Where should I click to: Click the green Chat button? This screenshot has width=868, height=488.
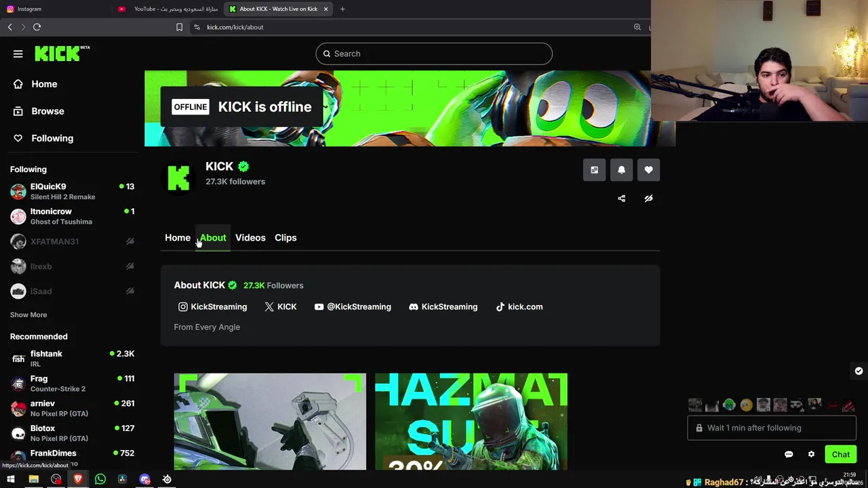point(841,455)
